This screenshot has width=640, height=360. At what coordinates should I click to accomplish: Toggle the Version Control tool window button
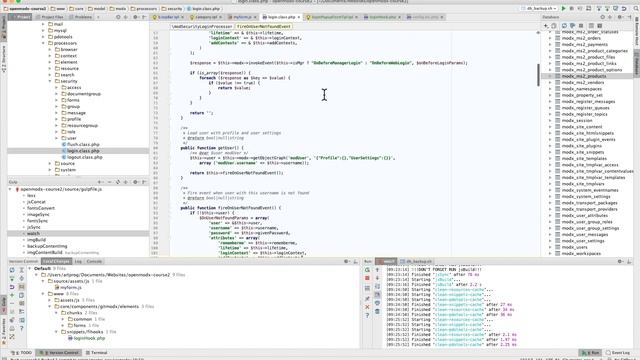58,352
